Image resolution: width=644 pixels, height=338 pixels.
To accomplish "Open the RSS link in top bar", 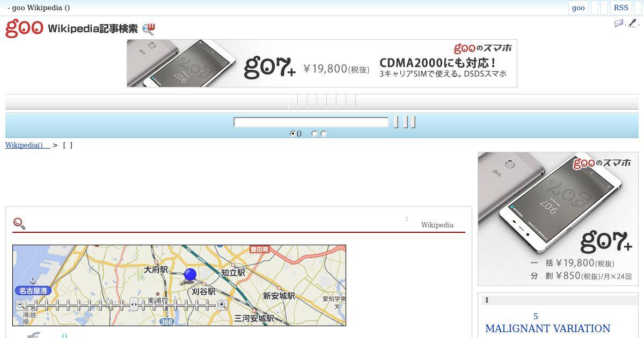I will click(x=621, y=8).
